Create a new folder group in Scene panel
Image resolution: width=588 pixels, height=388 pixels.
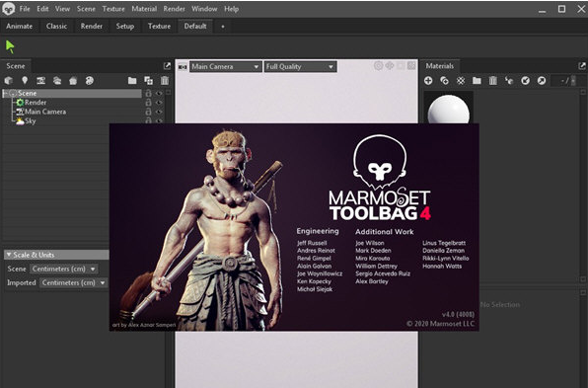tap(132, 80)
